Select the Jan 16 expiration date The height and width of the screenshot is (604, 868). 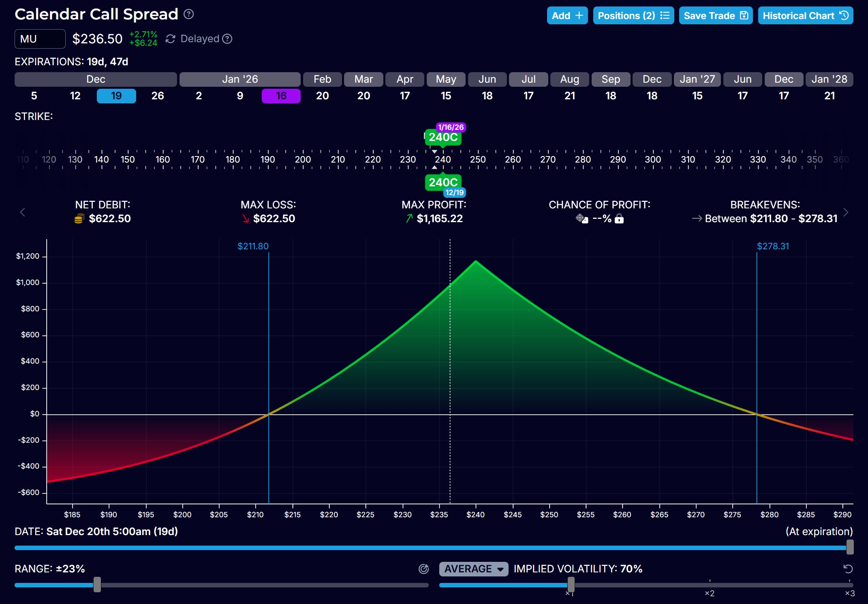281,96
